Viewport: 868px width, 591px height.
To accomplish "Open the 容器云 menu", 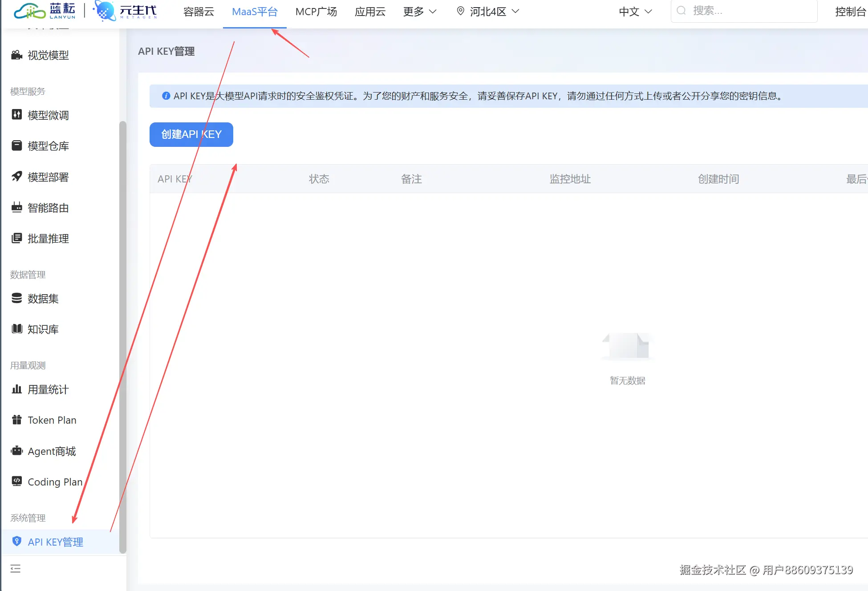I will coord(199,12).
